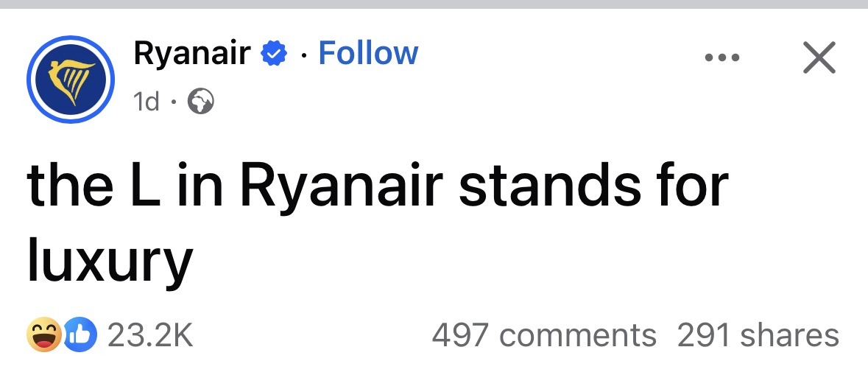Follow the Ryanair page
Image resolution: width=868 pixels, height=375 pixels.
[x=367, y=53]
